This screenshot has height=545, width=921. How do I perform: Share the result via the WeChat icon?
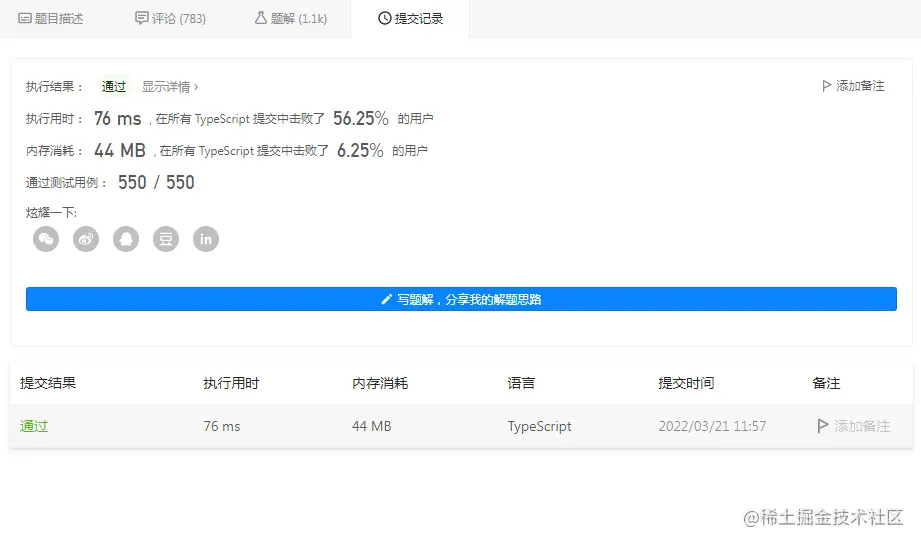46,239
